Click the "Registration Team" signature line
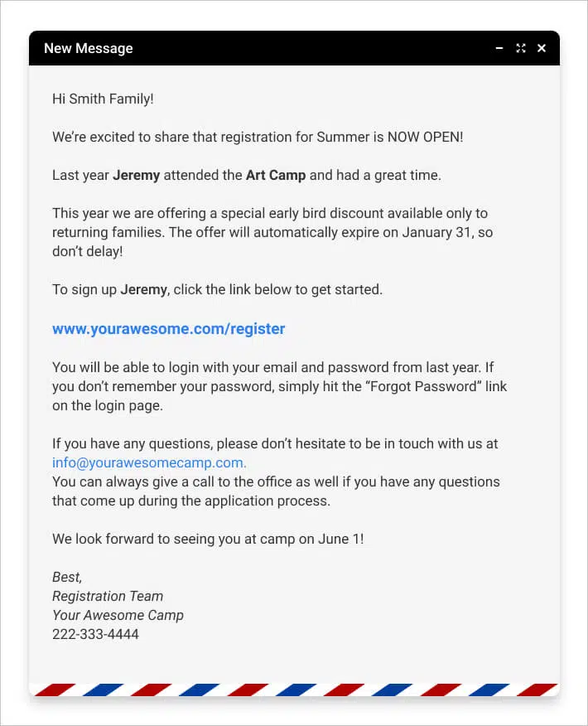This screenshot has height=726, width=588. coord(108,596)
